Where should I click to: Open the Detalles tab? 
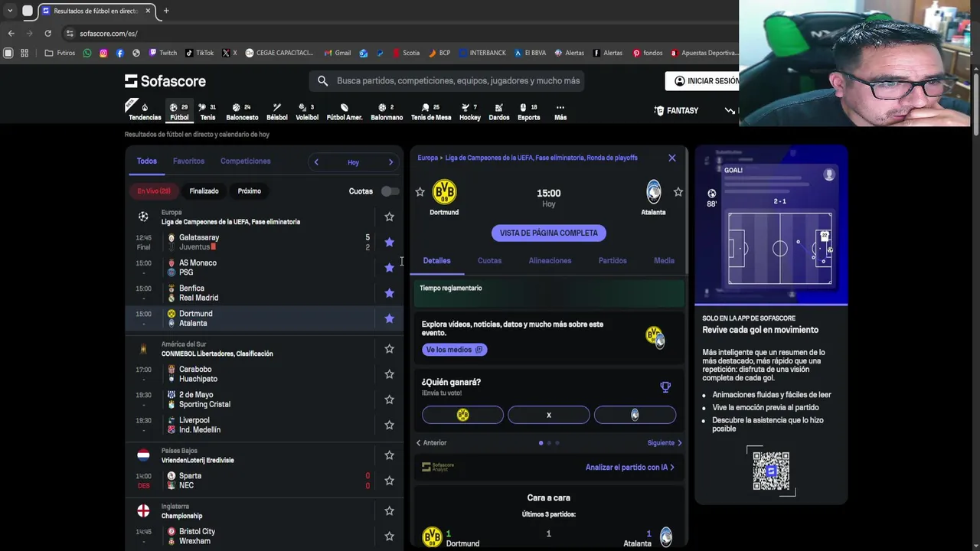click(x=436, y=261)
